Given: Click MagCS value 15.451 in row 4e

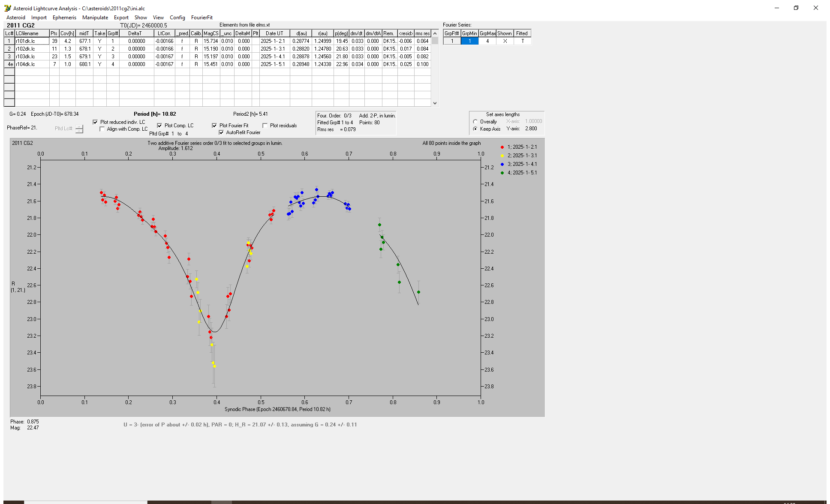Looking at the screenshot, I should (x=211, y=64).
